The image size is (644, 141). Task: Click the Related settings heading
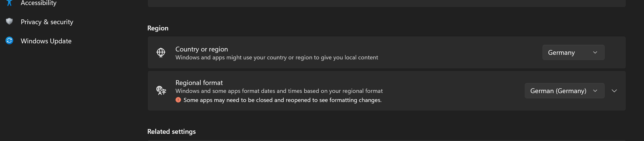tap(171, 131)
